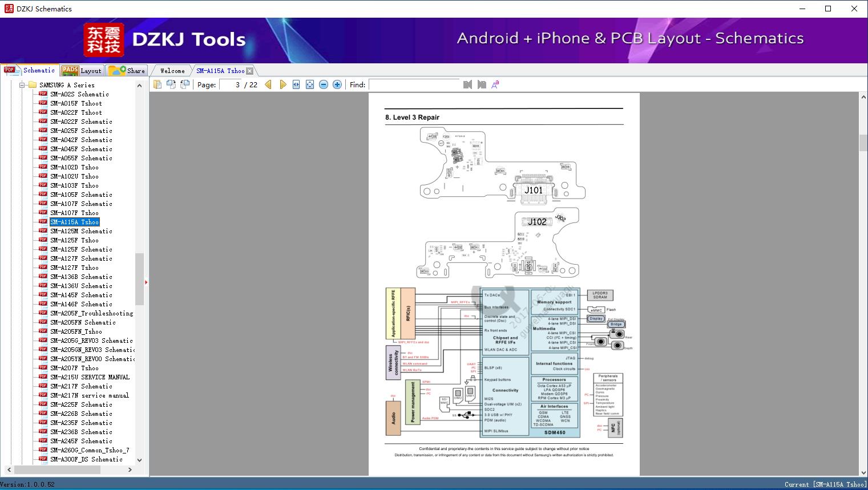Click the tree horizontal scrollbar thumb

(x=58, y=469)
